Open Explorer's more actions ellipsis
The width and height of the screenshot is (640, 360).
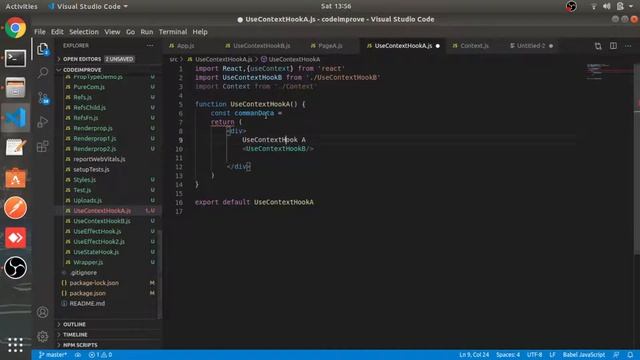150,46
